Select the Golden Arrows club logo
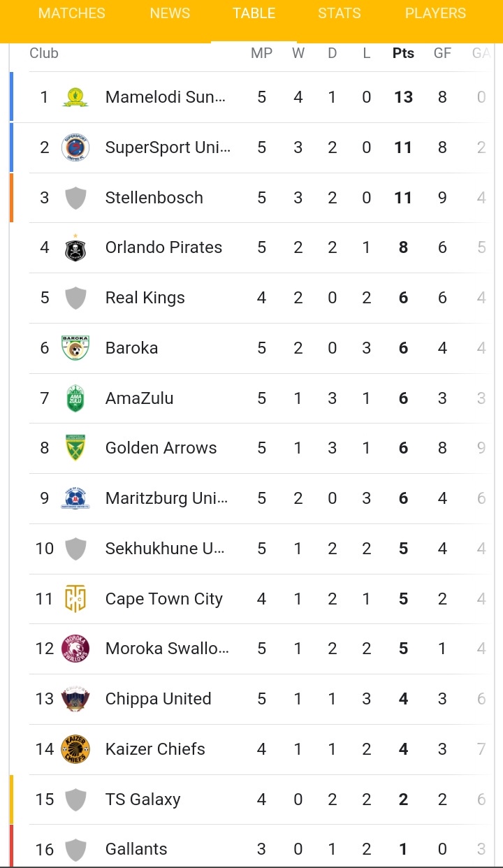503x868 pixels. 75,448
